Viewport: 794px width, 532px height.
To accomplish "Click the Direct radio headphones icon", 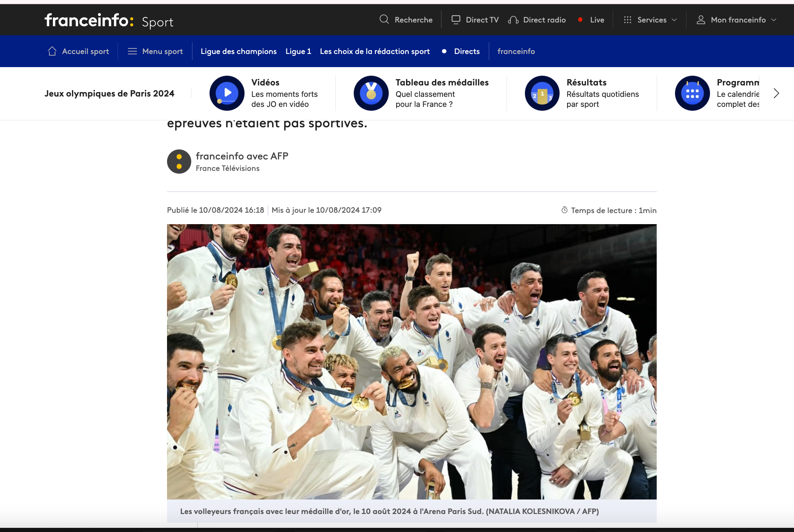I will 513,20.
